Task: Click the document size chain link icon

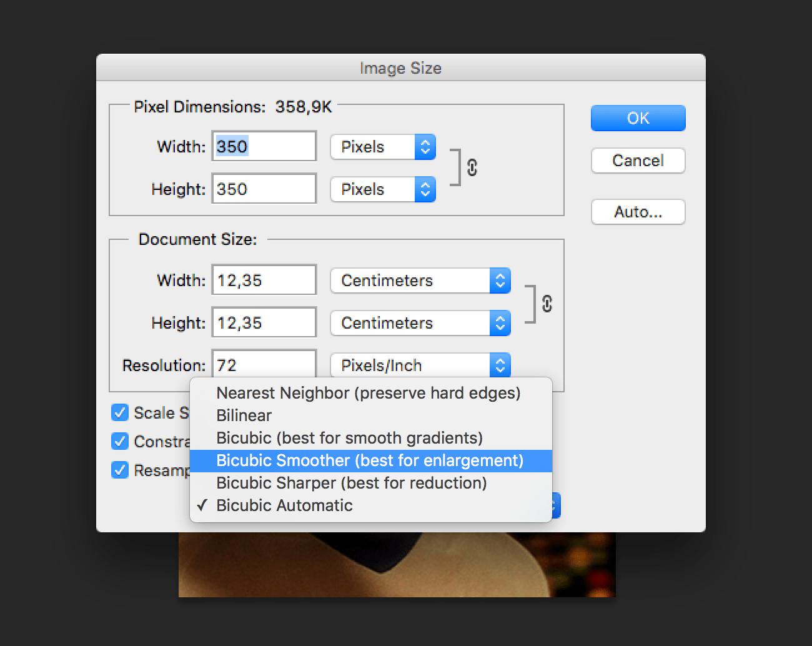Action: click(x=547, y=304)
